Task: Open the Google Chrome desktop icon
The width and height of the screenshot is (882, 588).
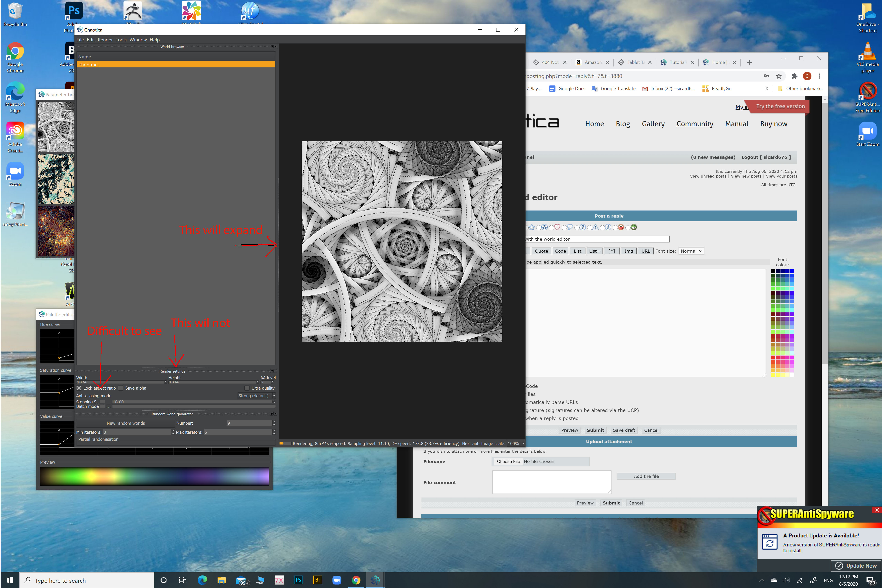Action: click(x=15, y=57)
